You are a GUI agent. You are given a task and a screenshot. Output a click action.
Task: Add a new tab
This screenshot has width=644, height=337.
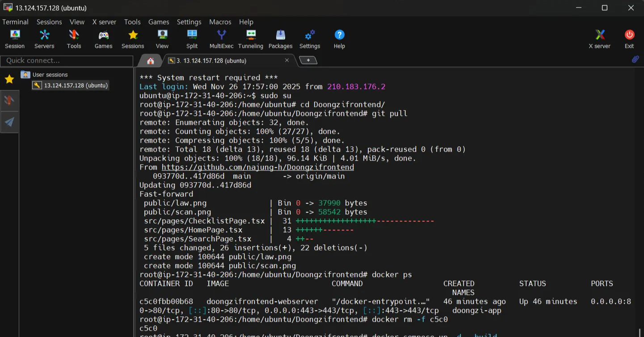(308, 60)
